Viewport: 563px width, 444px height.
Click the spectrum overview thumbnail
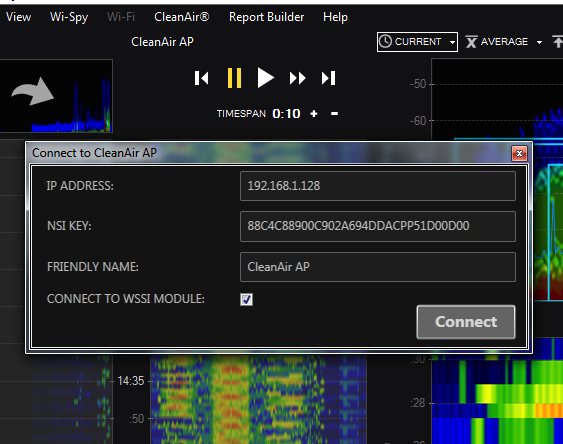pyautogui.click(x=56, y=96)
